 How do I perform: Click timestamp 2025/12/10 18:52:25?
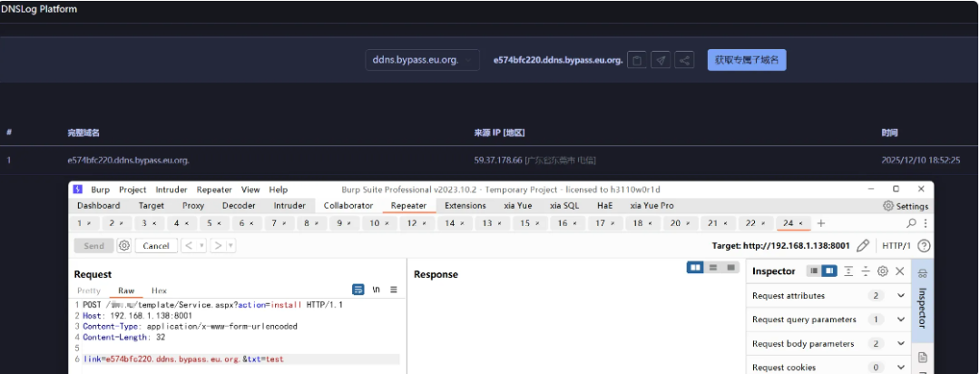[920, 160]
